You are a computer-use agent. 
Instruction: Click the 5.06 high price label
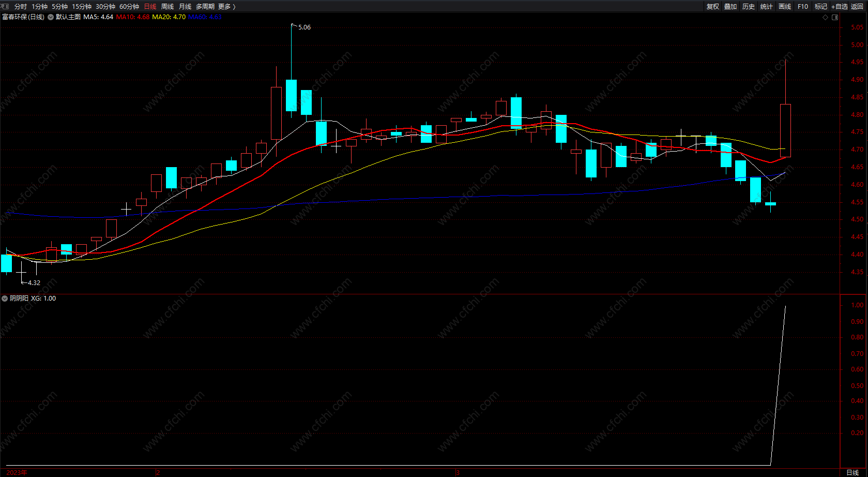(x=304, y=27)
